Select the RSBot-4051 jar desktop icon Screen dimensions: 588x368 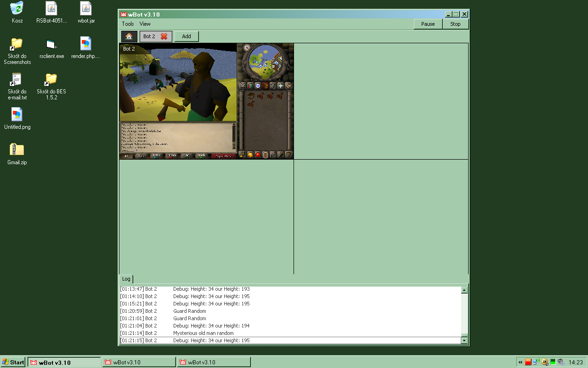51,12
